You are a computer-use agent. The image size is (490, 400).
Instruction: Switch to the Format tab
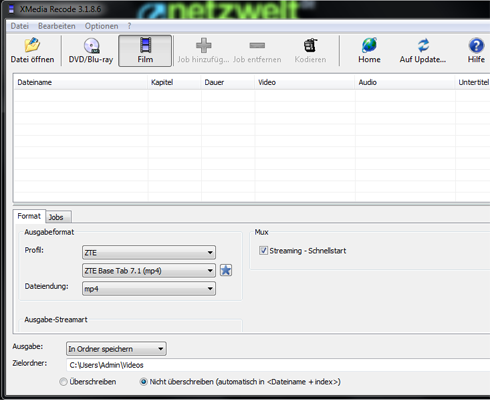click(29, 216)
